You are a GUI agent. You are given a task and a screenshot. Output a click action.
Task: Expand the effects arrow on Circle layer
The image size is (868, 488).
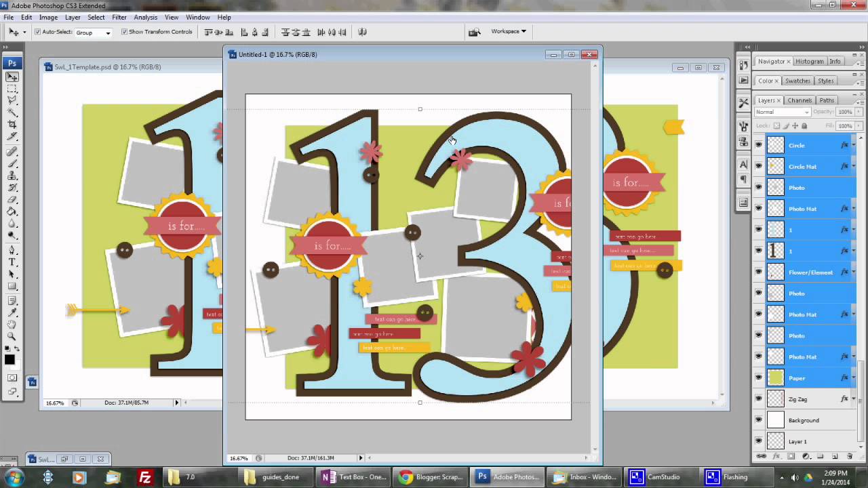point(853,145)
